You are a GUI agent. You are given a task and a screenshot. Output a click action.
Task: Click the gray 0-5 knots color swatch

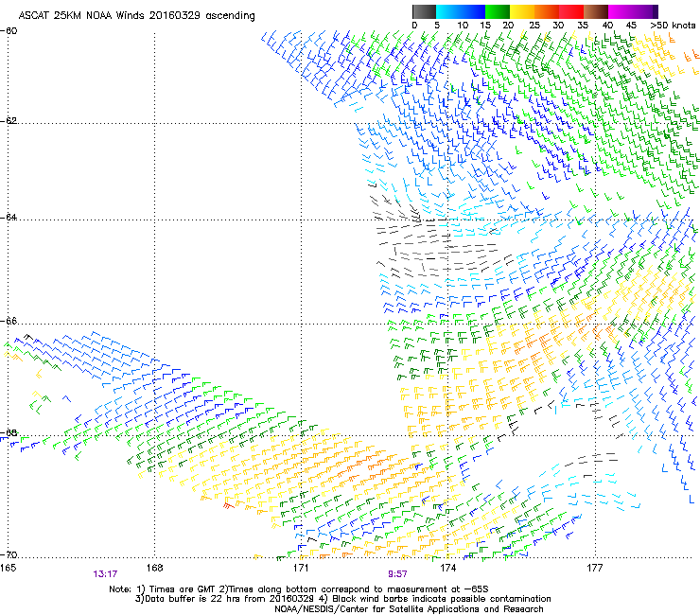pyautogui.click(x=424, y=11)
